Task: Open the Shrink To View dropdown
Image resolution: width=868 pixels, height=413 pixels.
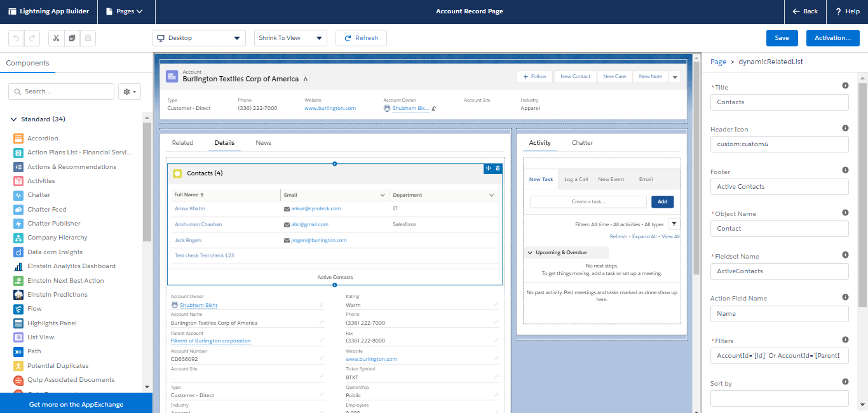Action: coord(290,37)
